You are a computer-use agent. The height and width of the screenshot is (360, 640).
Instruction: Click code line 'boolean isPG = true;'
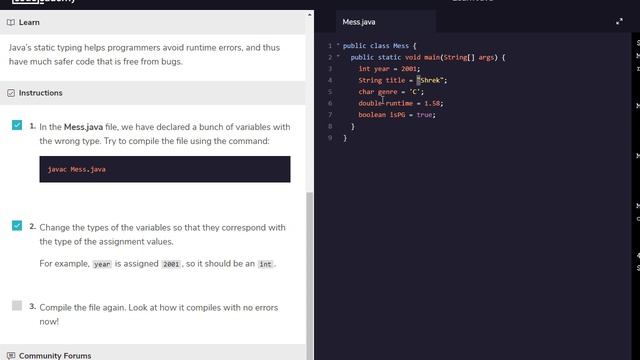(397, 115)
